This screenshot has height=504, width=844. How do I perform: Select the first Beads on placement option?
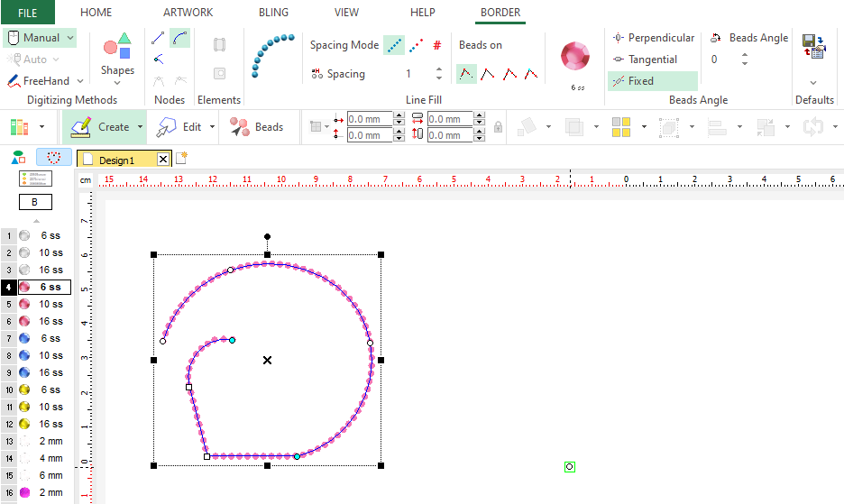click(x=466, y=74)
